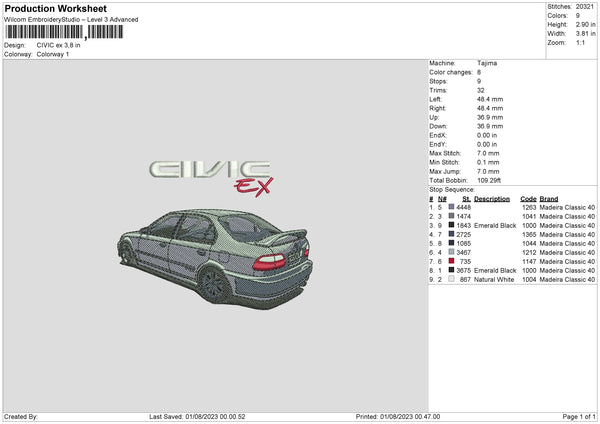The image size is (600, 424).
Task: Select the Wilcom EmbroideryStudio Level 3 Advanced line
Action: pyautogui.click(x=71, y=20)
